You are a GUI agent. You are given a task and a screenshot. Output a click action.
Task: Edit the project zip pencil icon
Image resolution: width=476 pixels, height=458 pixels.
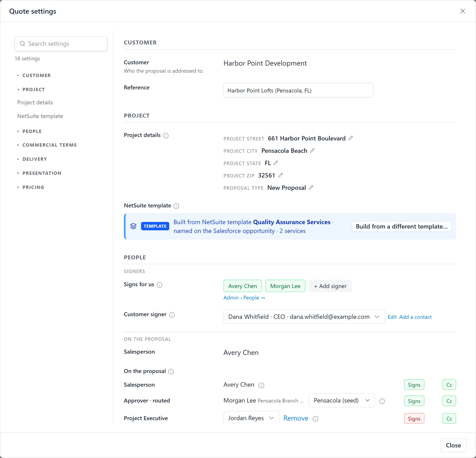coord(281,175)
